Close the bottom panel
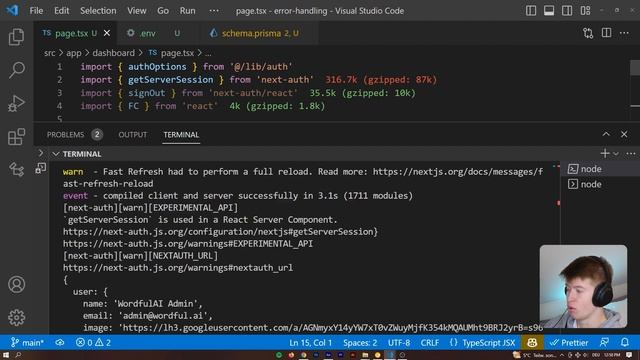Viewport: 640px width, 360px height. [x=624, y=134]
